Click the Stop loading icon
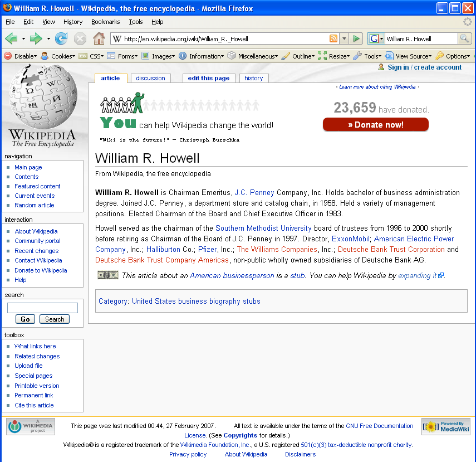This screenshot has height=462, width=476. click(80, 38)
